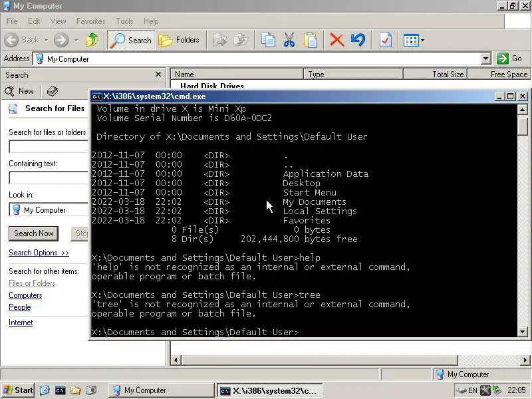This screenshot has width=532, height=399.
Task: Expand Search Options link
Action: [x=39, y=253]
